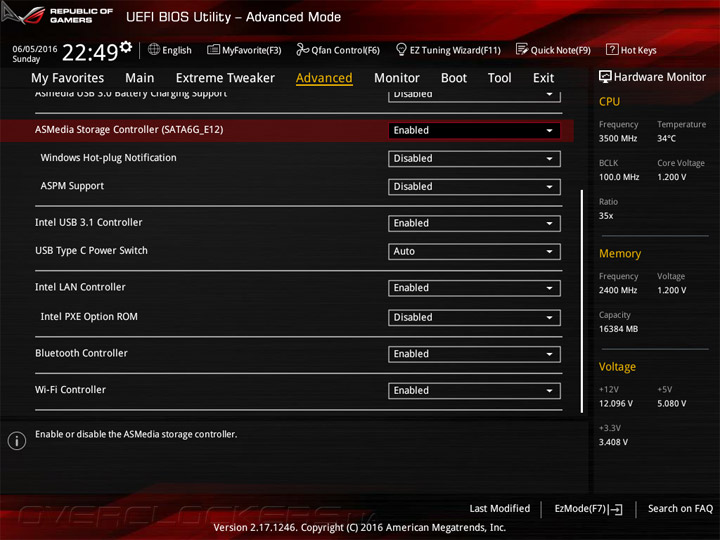Expand USB Type C Power Switch dropdown
The image size is (720, 540).
click(474, 252)
